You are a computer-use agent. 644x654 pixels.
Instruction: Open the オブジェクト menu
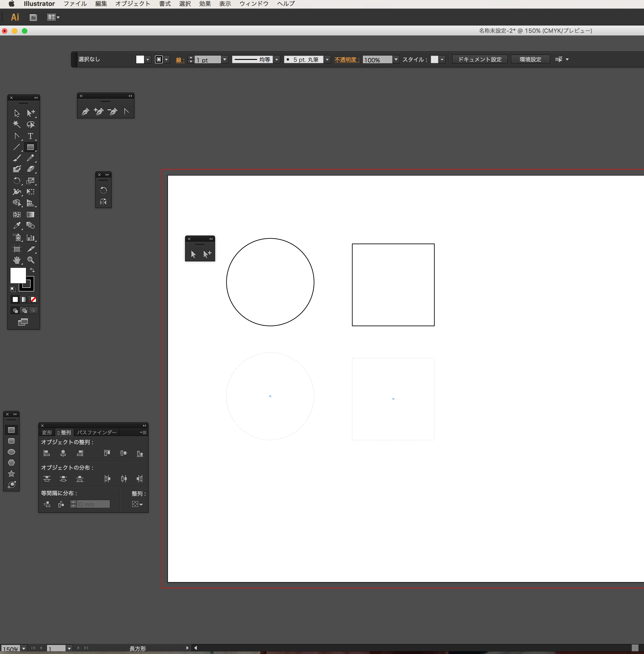pyautogui.click(x=133, y=4)
